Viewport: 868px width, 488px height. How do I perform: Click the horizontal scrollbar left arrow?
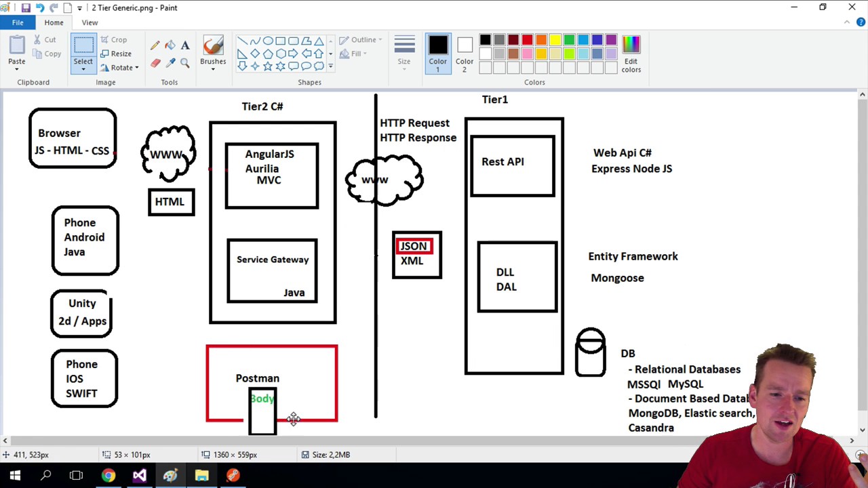click(5, 441)
